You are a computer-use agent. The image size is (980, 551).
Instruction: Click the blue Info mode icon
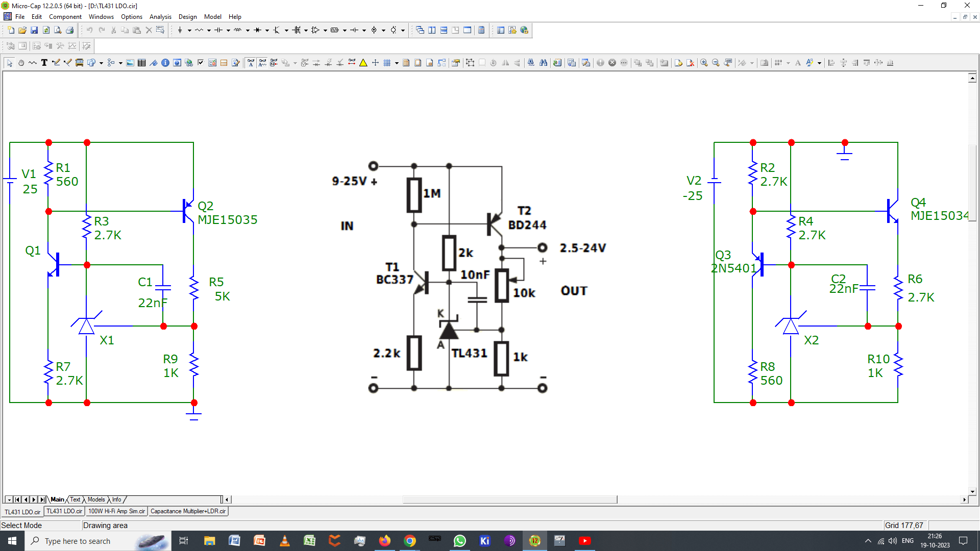pos(165,63)
